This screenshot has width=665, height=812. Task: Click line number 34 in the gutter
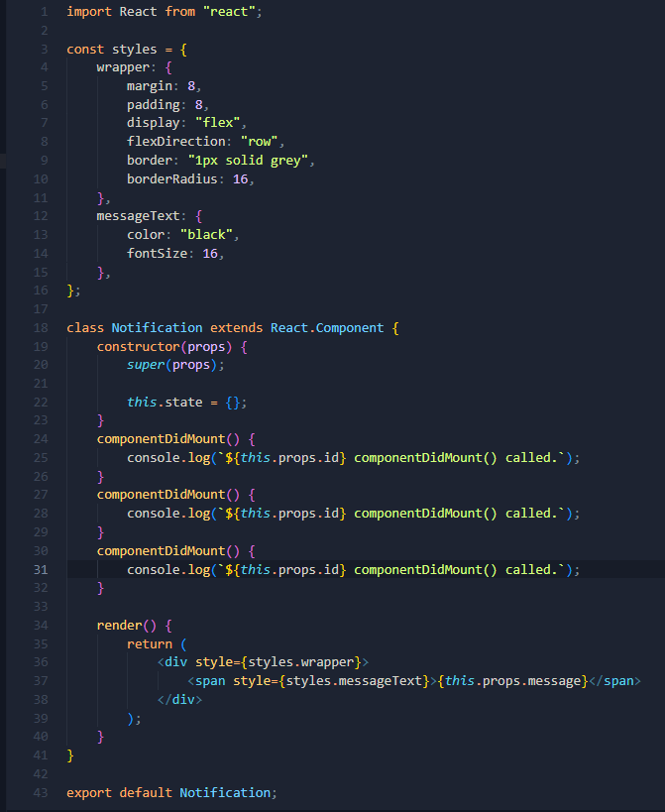[41, 626]
